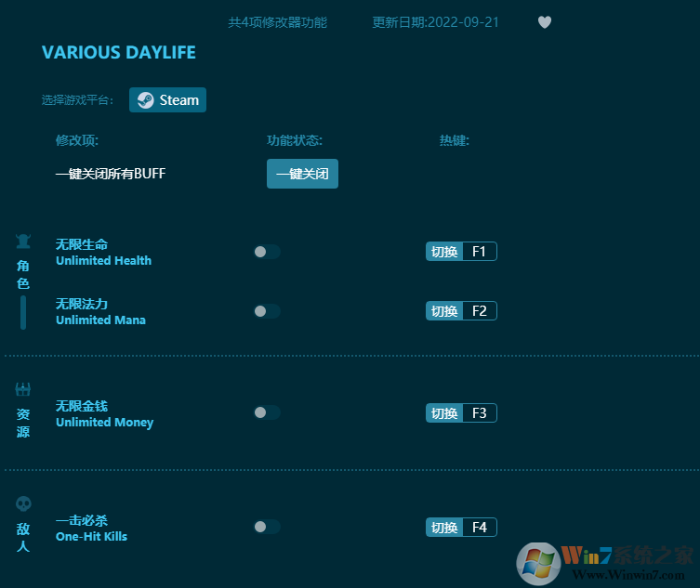
Task: Click the VARIOUS DAYLIFE title
Action: [x=119, y=53]
